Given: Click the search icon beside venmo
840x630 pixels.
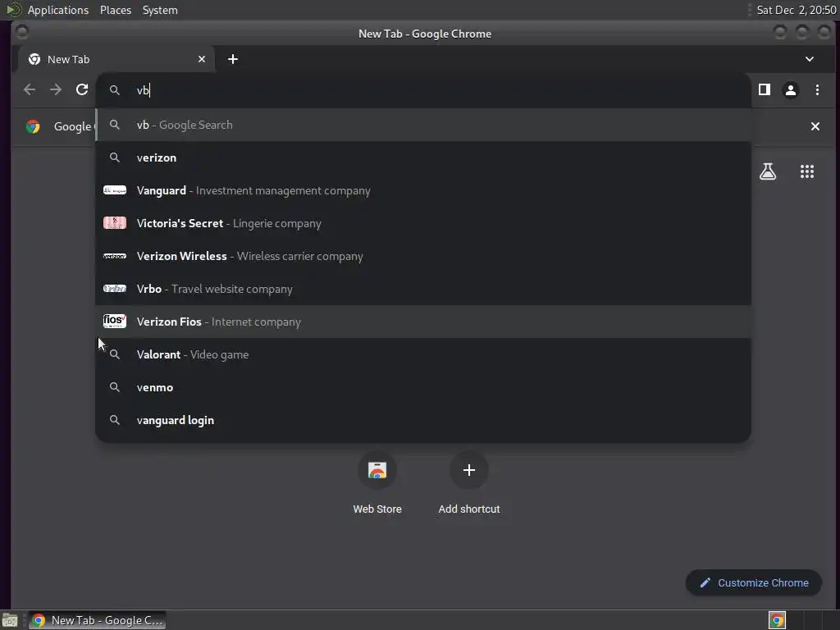Looking at the screenshot, I should (x=115, y=387).
